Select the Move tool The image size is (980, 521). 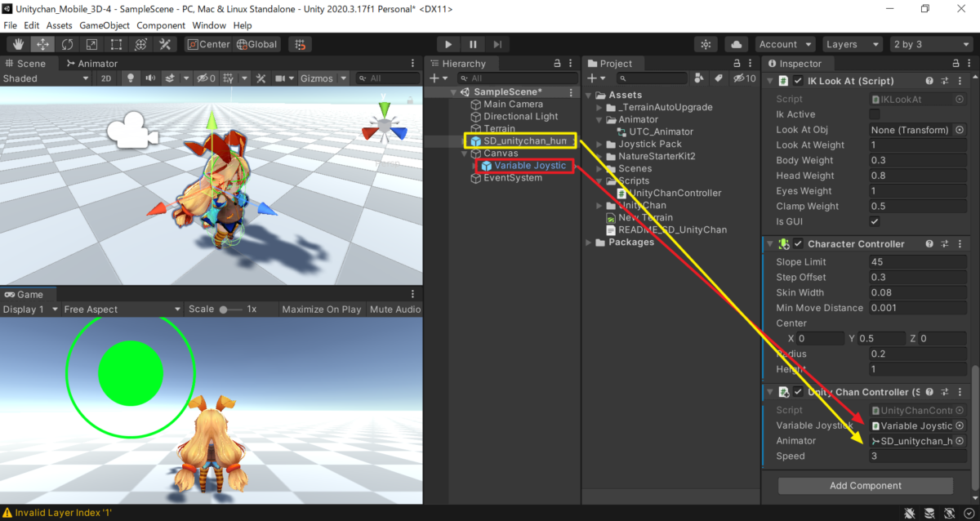(42, 44)
